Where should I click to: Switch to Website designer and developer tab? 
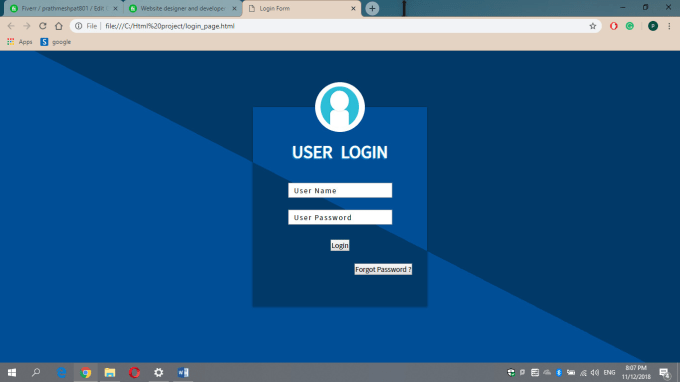(x=182, y=9)
